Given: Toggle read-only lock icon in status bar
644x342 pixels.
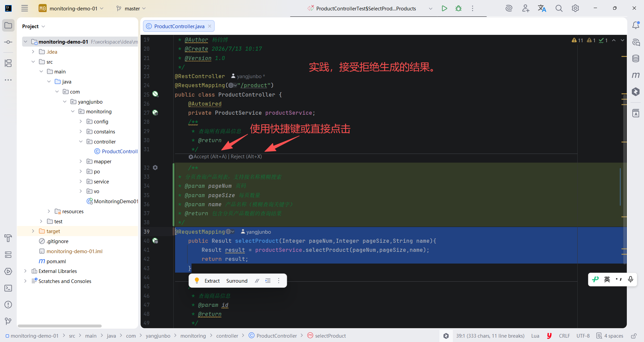Looking at the screenshot, I should [634, 336].
